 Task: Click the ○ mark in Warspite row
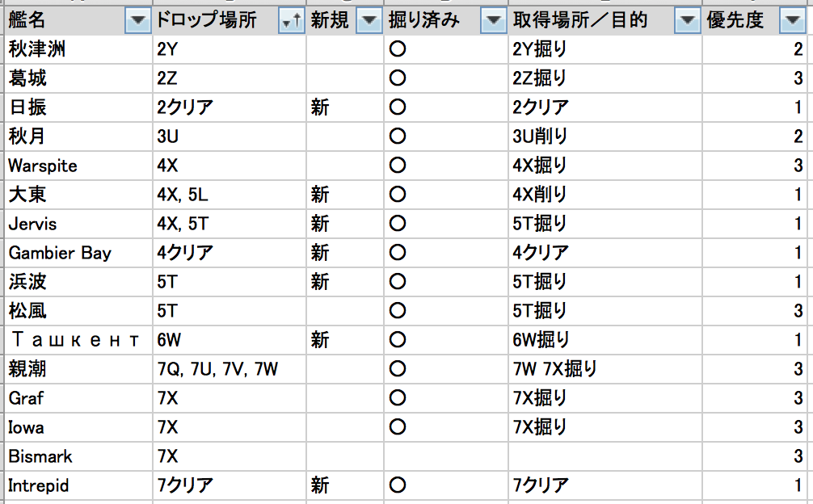pos(398,166)
